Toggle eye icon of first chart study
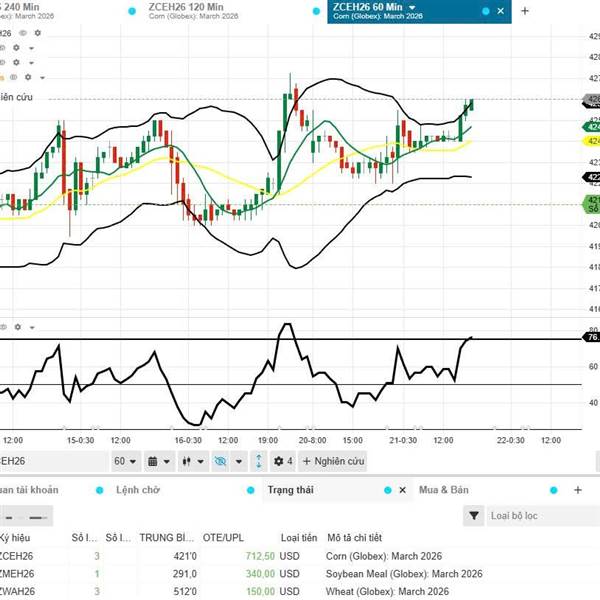This screenshot has width=600, height=600. coord(22,33)
